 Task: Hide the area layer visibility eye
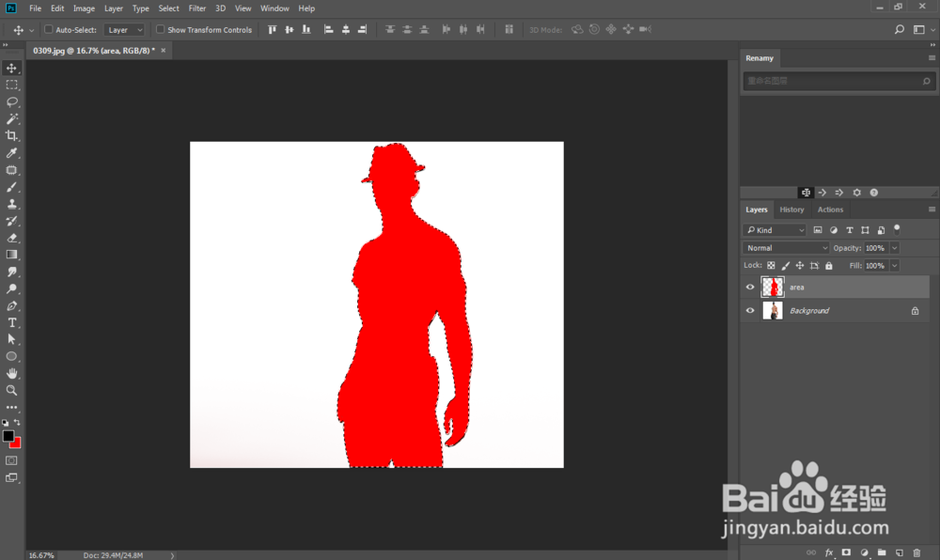(x=750, y=288)
